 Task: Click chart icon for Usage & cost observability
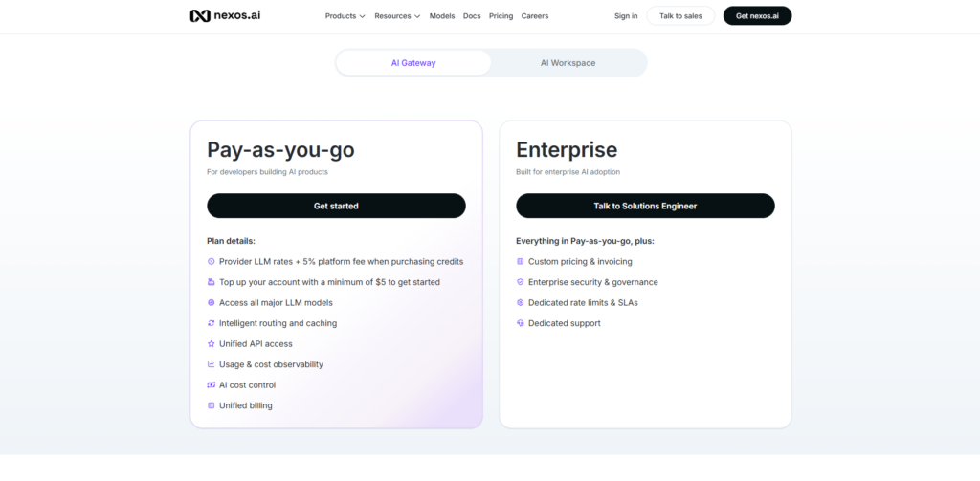(x=212, y=364)
